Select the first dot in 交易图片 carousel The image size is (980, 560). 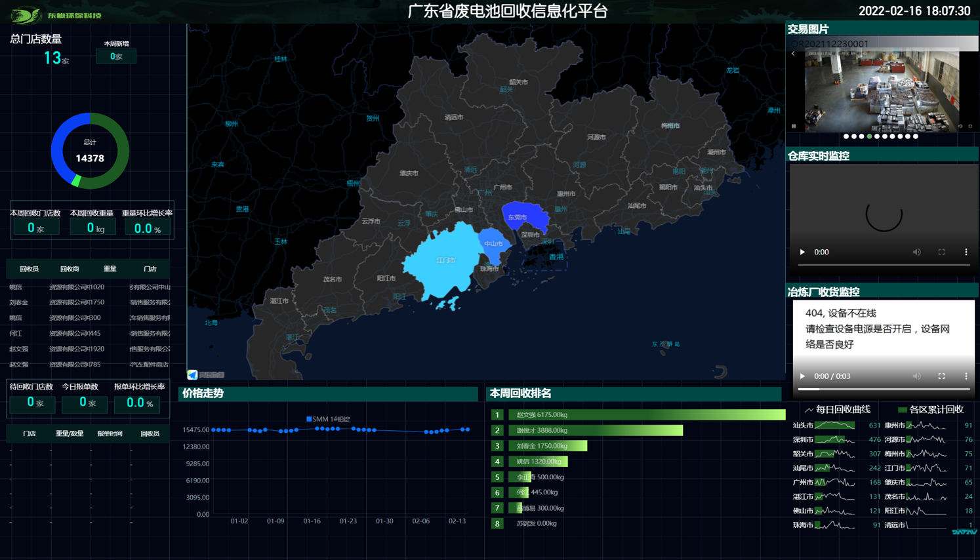pyautogui.click(x=846, y=136)
